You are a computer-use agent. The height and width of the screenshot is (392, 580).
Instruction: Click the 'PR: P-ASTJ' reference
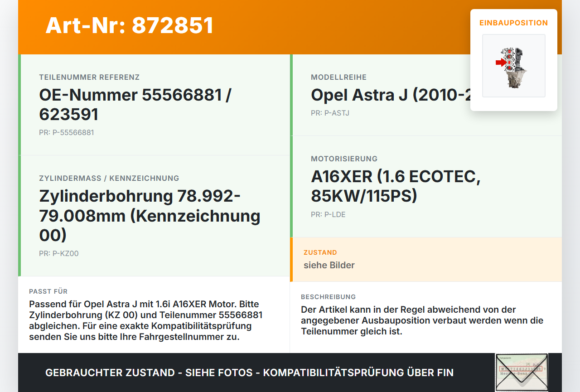pyautogui.click(x=330, y=113)
